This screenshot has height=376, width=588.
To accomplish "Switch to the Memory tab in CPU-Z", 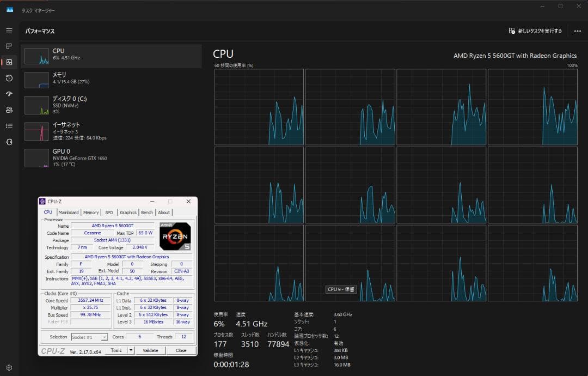I will [91, 212].
